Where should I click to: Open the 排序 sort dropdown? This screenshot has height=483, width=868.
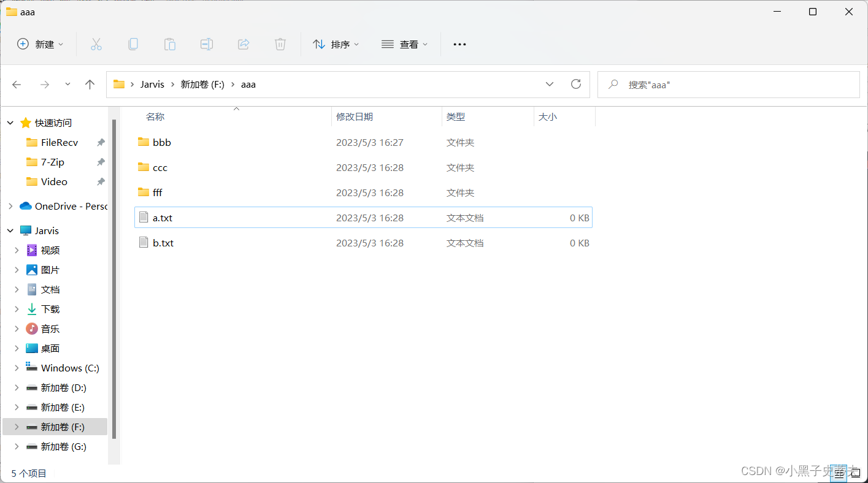pyautogui.click(x=336, y=44)
